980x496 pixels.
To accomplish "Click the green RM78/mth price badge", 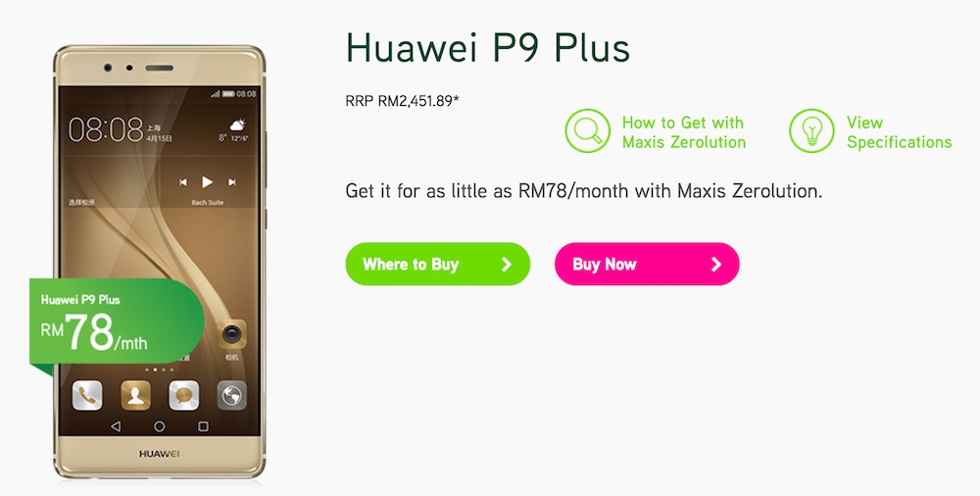I will [x=116, y=322].
